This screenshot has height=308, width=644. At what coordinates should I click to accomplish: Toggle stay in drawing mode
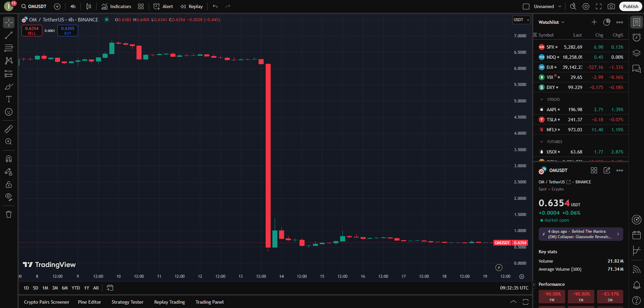point(9,172)
